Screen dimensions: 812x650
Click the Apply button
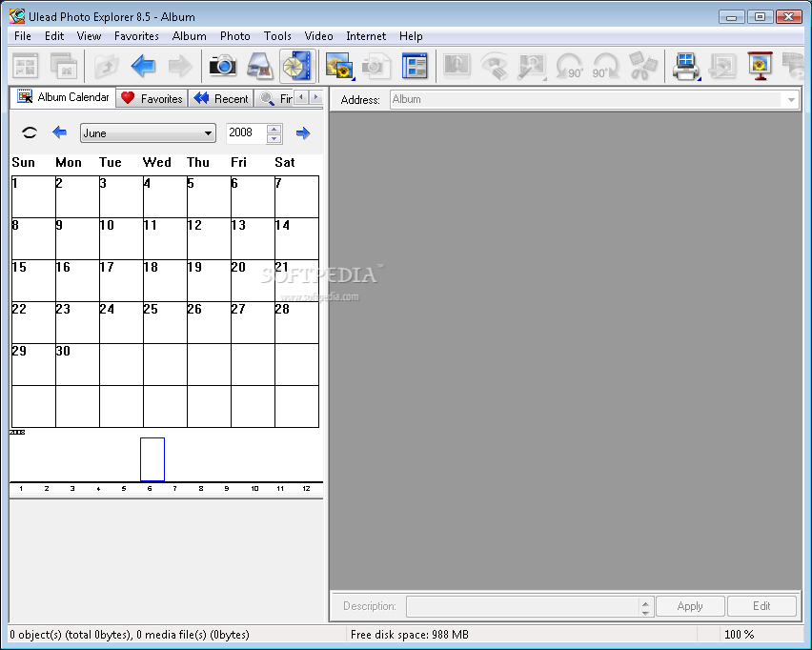[x=690, y=606]
